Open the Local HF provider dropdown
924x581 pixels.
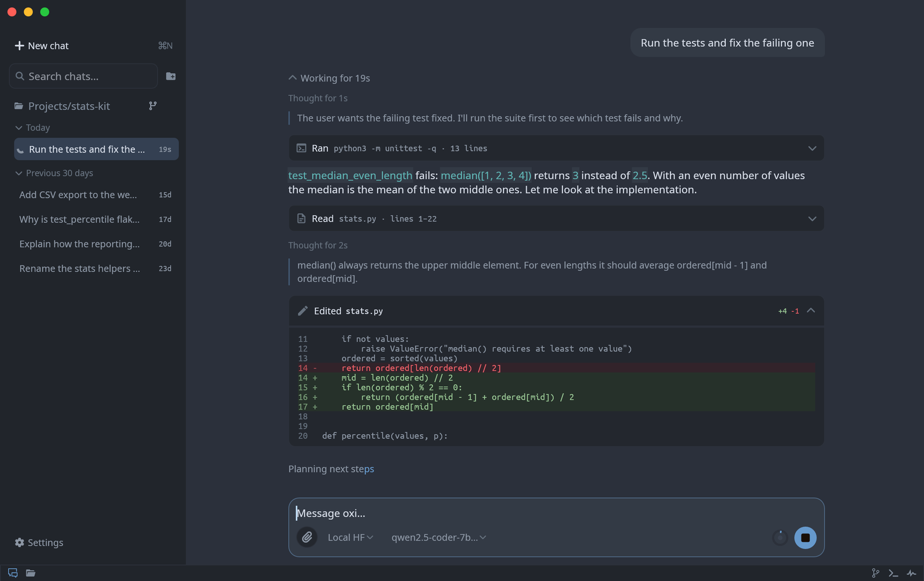click(351, 537)
